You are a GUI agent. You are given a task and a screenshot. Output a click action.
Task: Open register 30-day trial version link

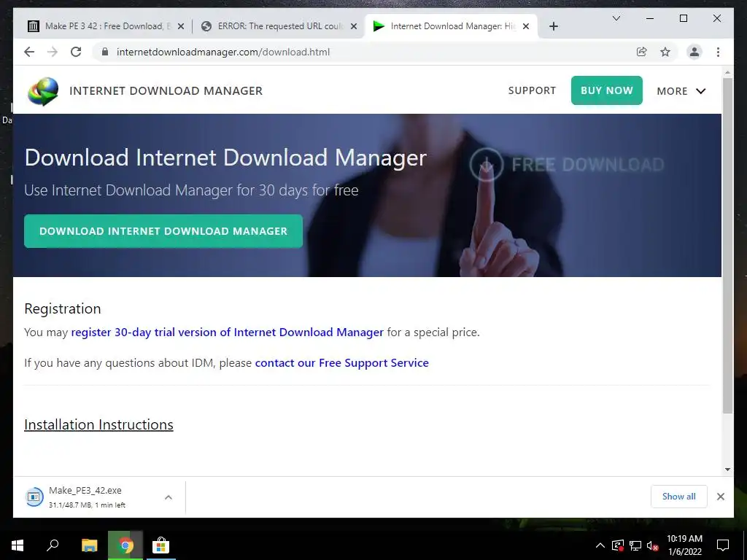click(x=228, y=332)
